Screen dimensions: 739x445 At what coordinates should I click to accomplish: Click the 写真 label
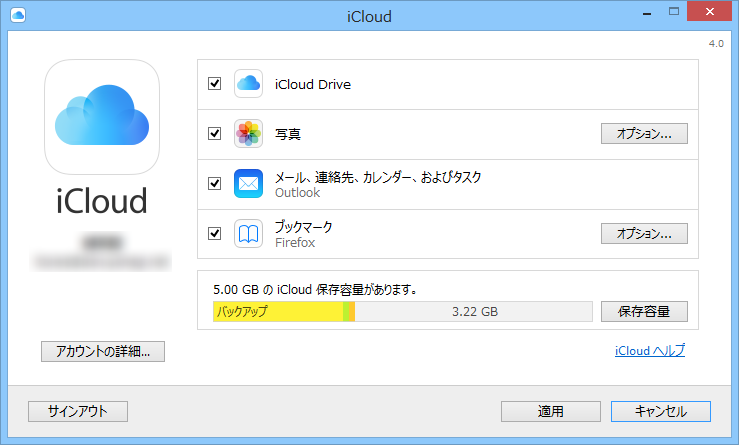point(288,134)
